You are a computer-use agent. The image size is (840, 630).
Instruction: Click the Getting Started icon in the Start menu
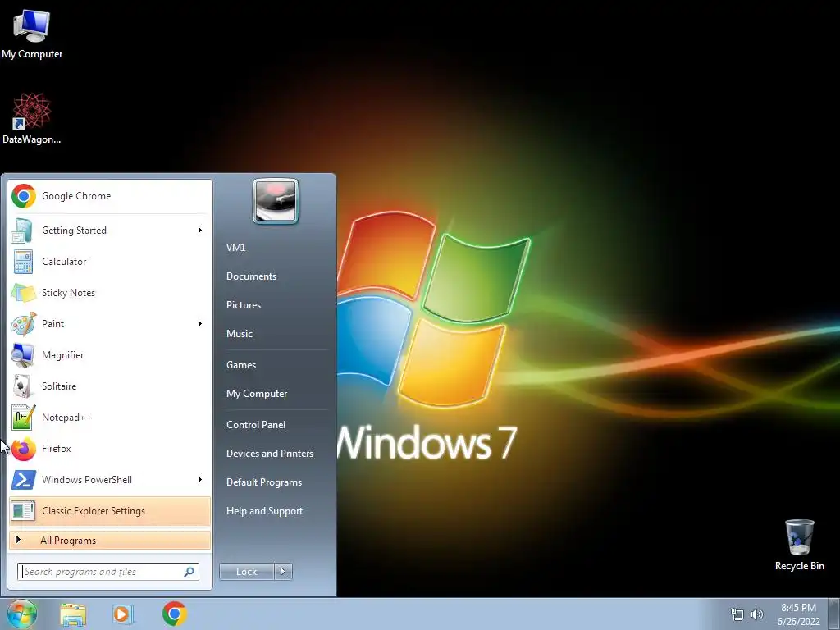click(x=23, y=231)
